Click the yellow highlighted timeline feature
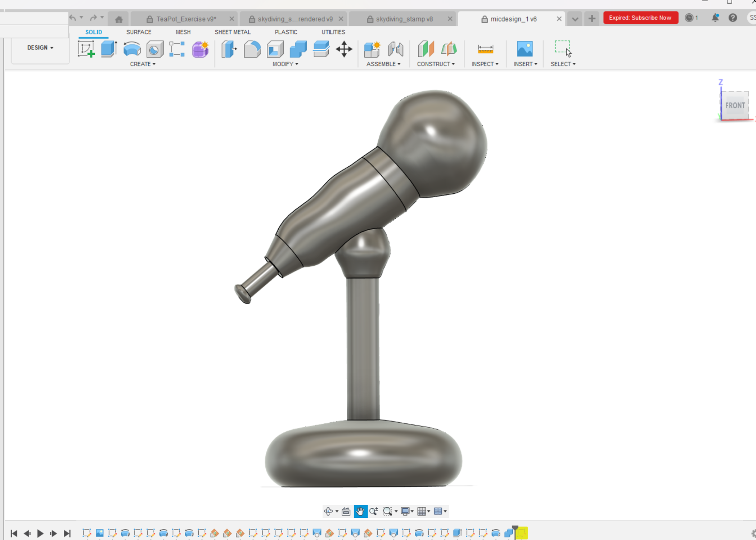Viewport: 756px width, 540px height. [x=522, y=533]
